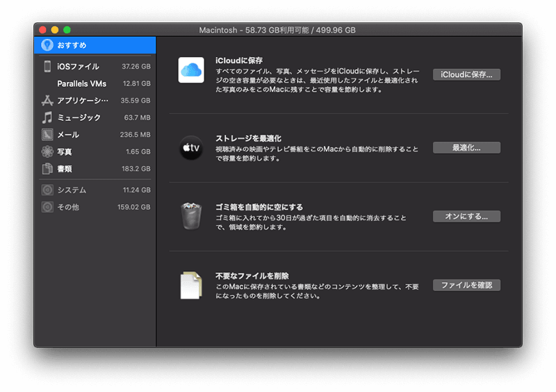Click the ミュージック music note icon
Image resolution: width=556 pixels, height=392 pixels.
pos(47,117)
